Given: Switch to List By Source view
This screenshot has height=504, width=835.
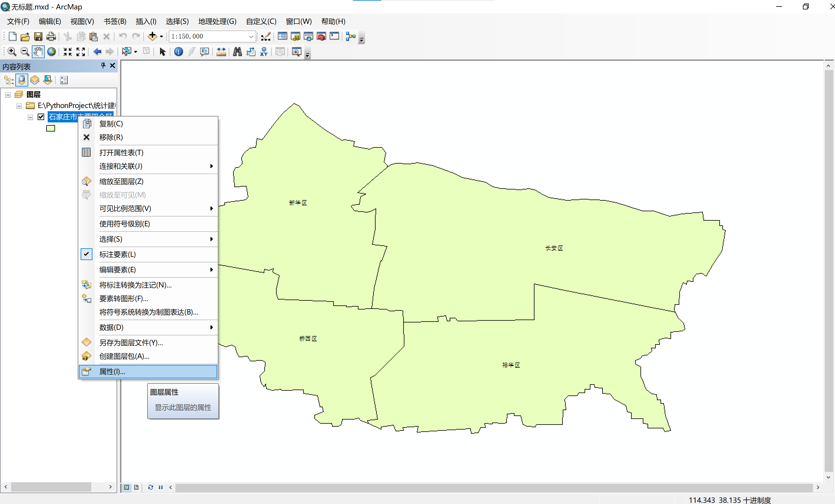Looking at the screenshot, I should click(x=22, y=80).
